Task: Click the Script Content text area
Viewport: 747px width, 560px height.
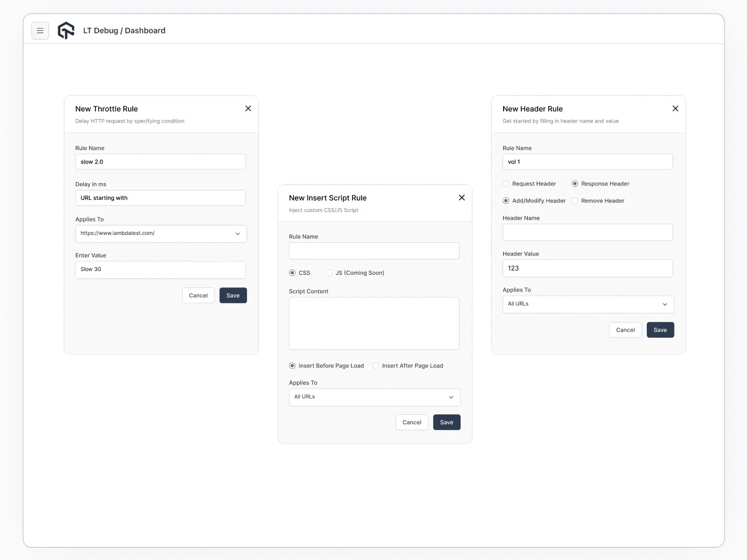Action: [374, 324]
